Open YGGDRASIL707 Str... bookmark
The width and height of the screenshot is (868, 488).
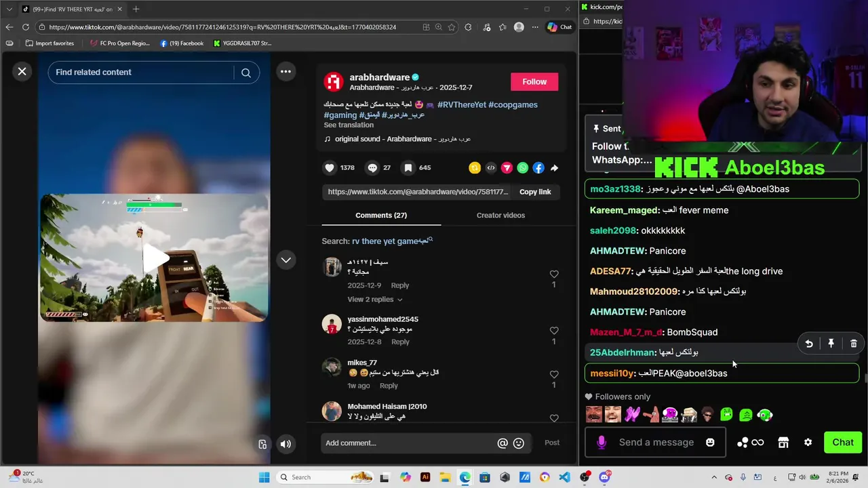[x=242, y=43]
